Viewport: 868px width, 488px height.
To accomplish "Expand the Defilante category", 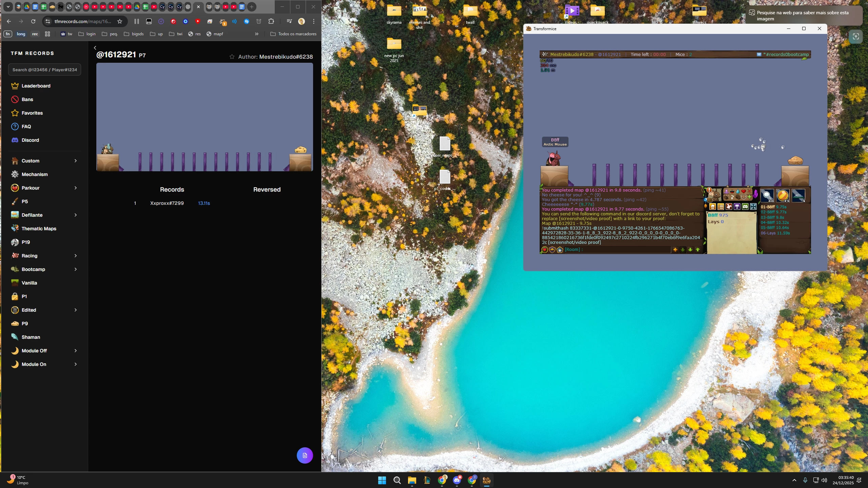I will 75,215.
